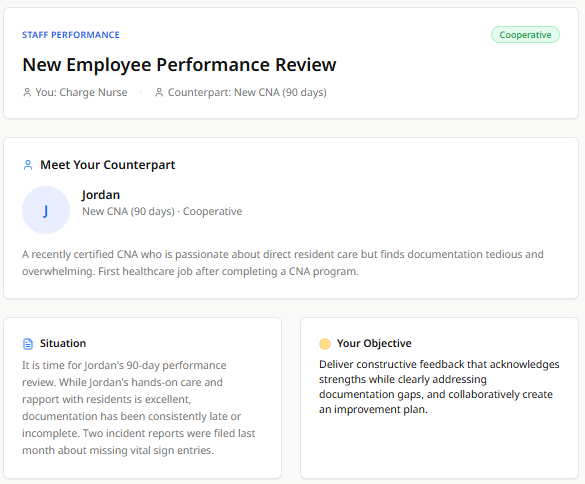Click the 'Counterpart: New CNA (90 days)' text

coord(247,92)
